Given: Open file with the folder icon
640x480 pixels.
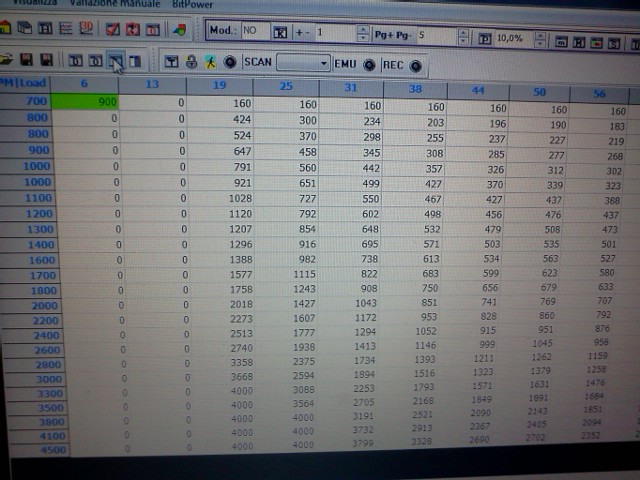Looking at the screenshot, I should [x=6, y=60].
